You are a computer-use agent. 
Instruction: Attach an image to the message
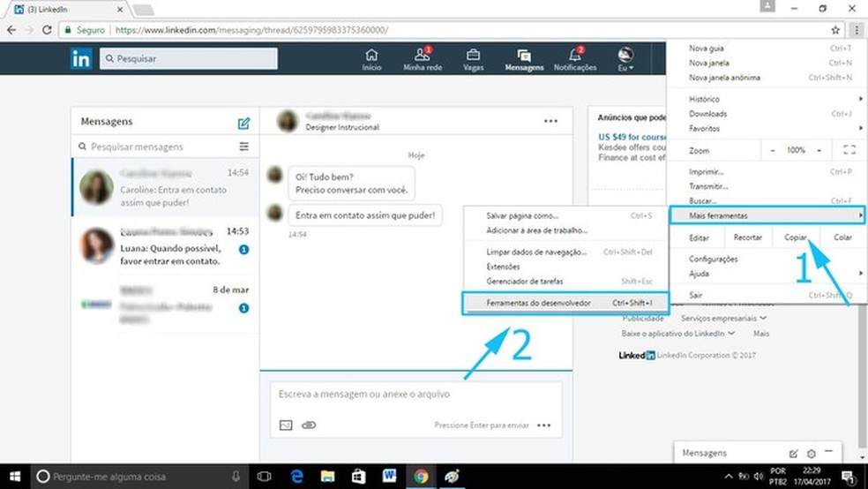(286, 425)
